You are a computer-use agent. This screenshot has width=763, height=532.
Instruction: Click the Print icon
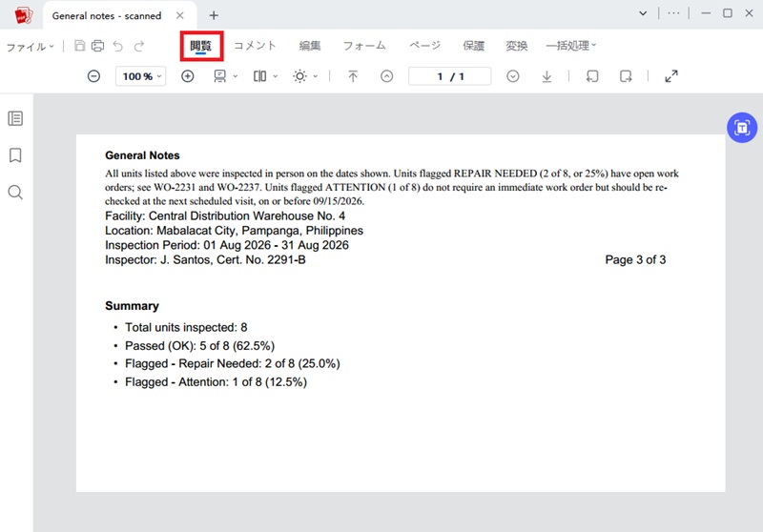(x=98, y=46)
